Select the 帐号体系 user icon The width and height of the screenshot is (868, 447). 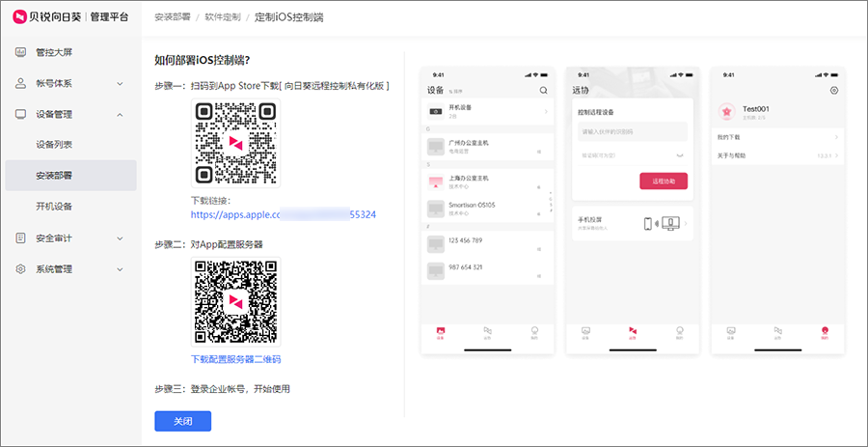[x=20, y=84]
